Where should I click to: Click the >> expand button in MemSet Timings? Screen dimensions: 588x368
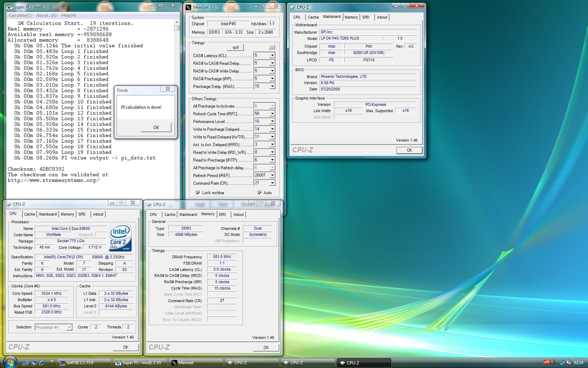(272, 47)
